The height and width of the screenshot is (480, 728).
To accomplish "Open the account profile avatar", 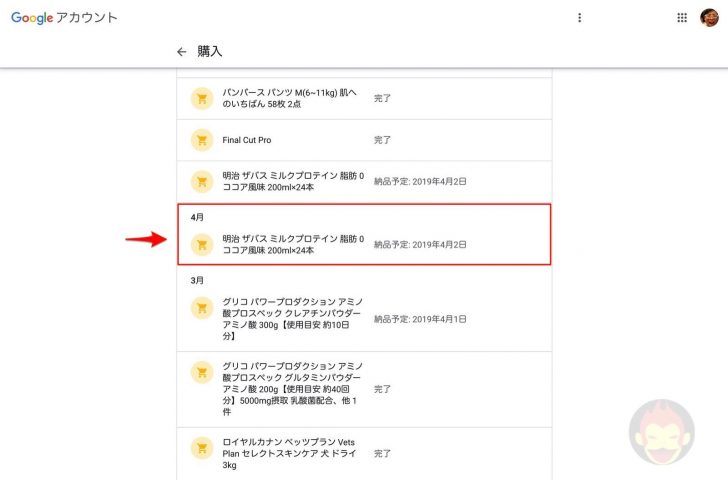I will [709, 18].
